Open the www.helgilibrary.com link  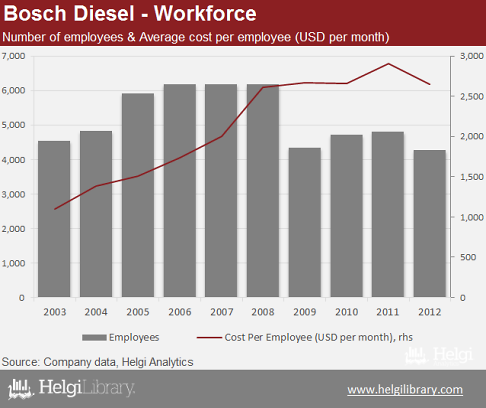405,389
